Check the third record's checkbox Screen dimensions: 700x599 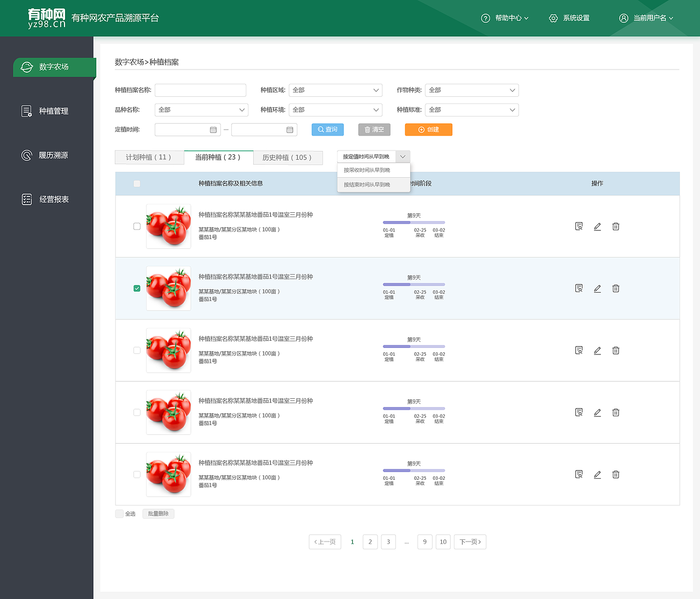(x=137, y=350)
